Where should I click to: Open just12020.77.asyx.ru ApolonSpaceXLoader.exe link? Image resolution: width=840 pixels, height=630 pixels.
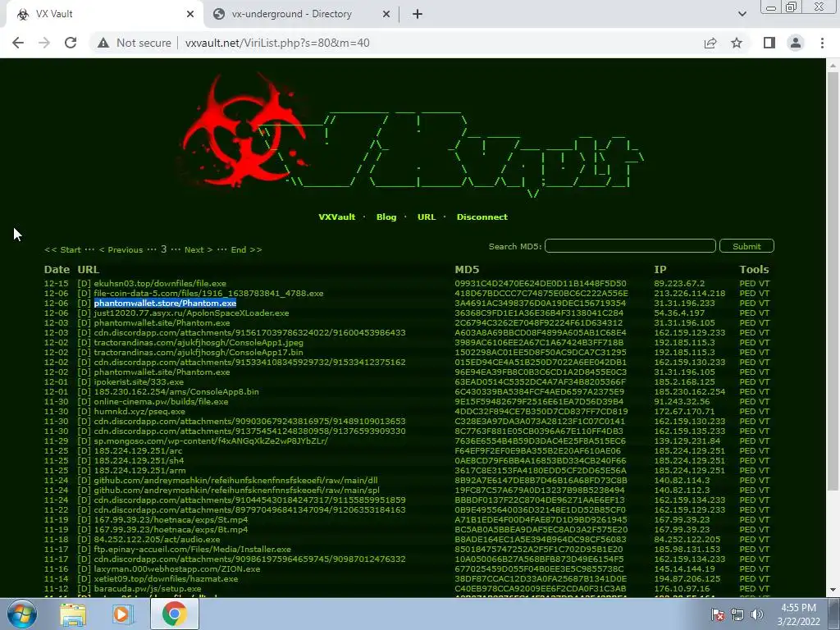pyautogui.click(x=191, y=313)
